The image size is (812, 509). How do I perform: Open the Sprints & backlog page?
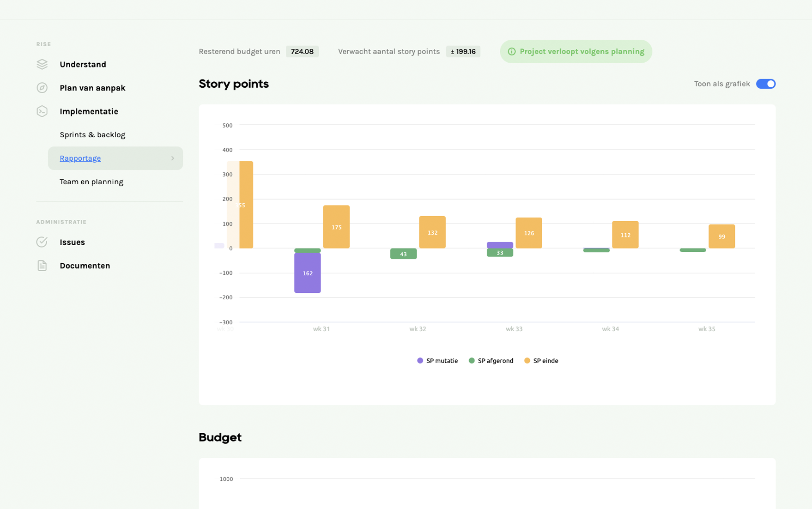(92, 135)
